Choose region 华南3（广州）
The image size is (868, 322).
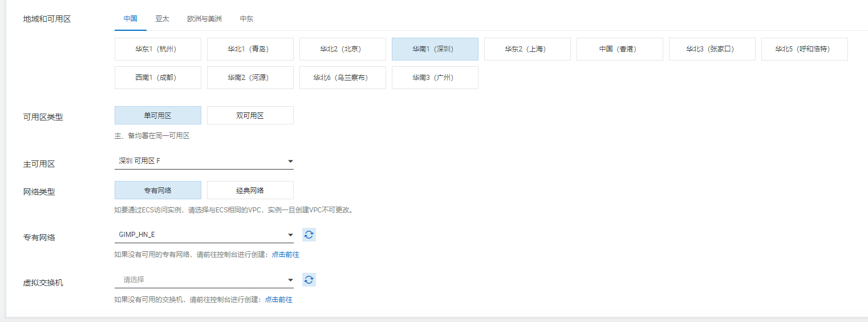pyautogui.click(x=435, y=78)
